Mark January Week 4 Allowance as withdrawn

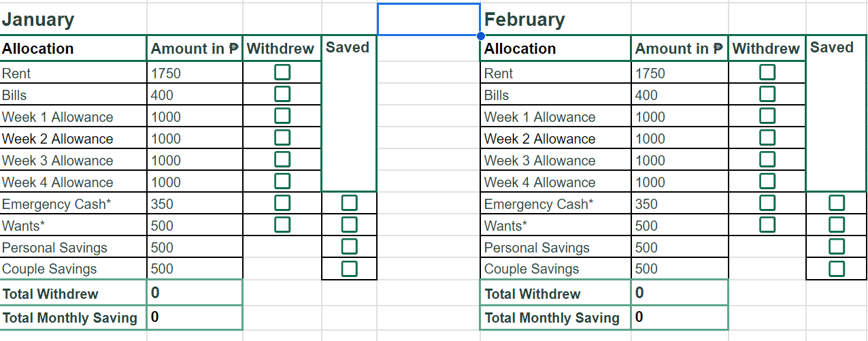(x=282, y=181)
